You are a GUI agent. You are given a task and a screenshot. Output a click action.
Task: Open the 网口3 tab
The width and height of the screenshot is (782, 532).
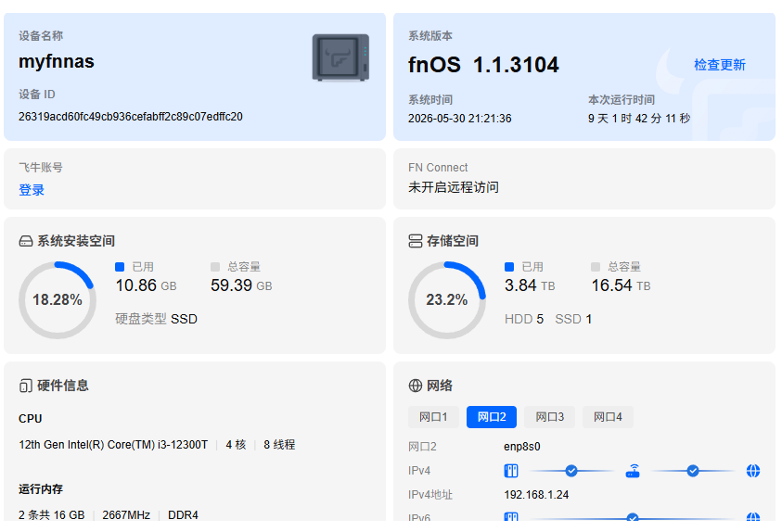click(549, 417)
